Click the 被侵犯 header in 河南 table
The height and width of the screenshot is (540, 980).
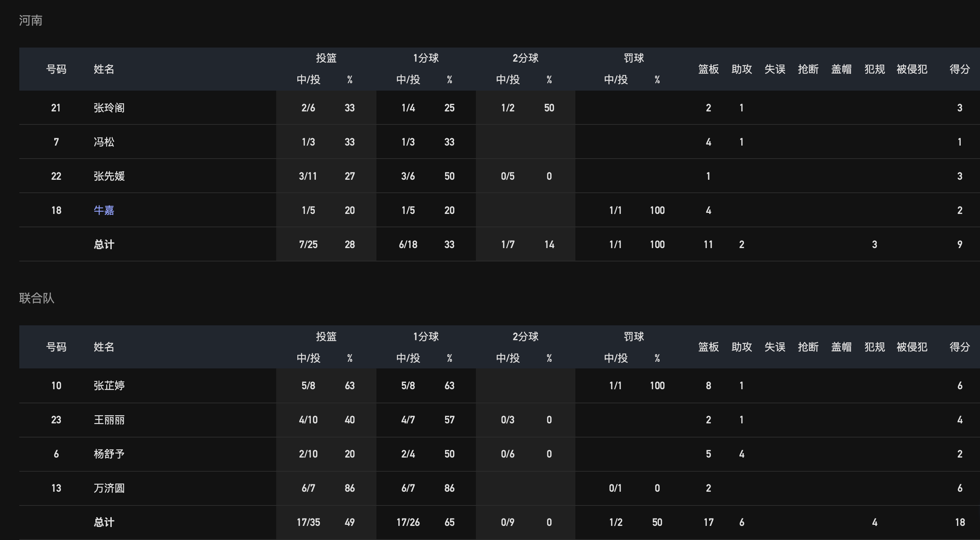(912, 69)
